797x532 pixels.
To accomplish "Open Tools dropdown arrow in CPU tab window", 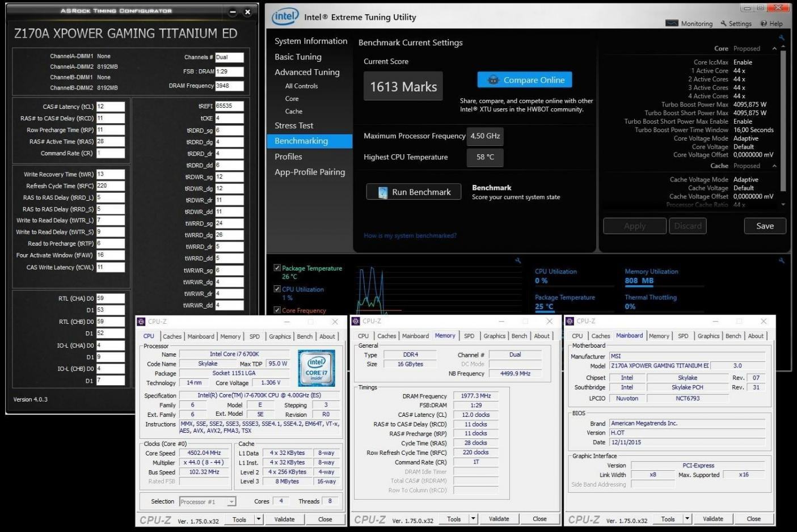I will [x=259, y=519].
